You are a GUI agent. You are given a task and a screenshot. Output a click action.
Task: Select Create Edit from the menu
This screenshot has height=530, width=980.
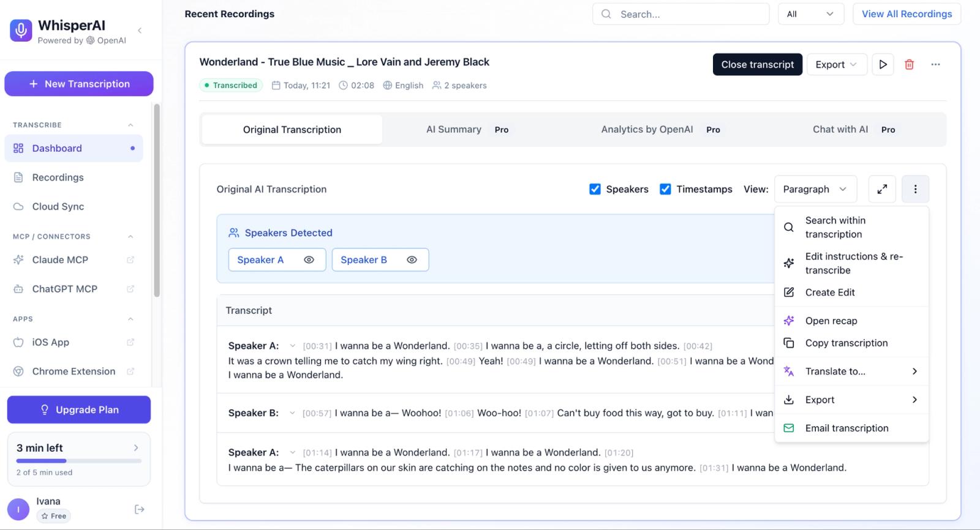pos(851,292)
